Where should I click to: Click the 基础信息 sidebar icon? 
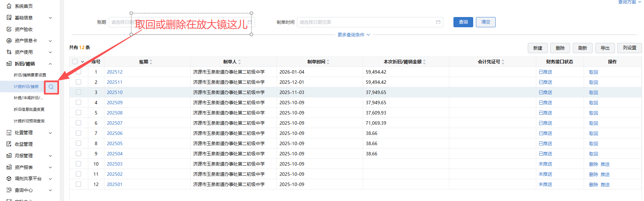click(9, 18)
